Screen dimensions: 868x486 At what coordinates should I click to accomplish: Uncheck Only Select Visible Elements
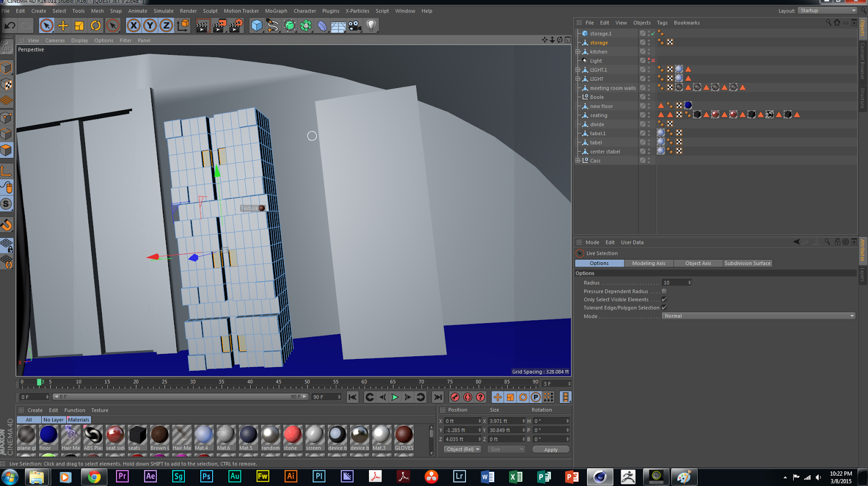tap(664, 299)
